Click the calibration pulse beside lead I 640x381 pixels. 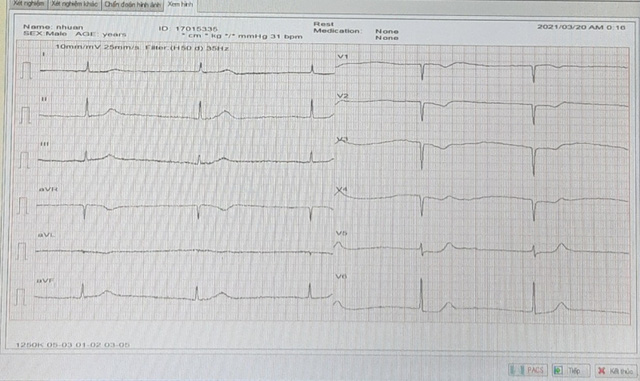click(27, 70)
